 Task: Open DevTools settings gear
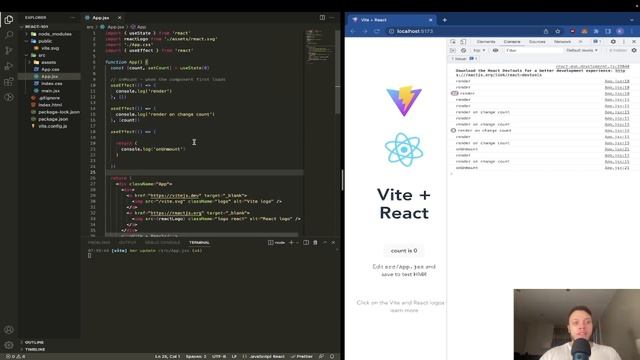[x=613, y=42]
